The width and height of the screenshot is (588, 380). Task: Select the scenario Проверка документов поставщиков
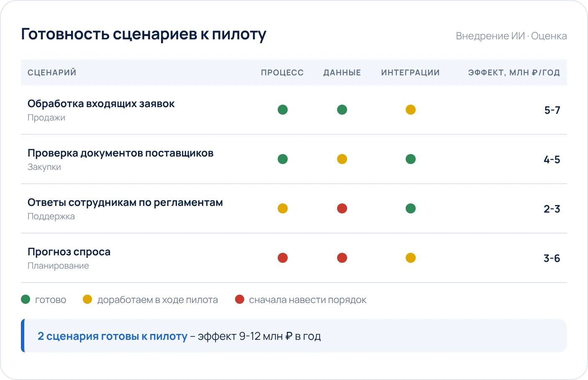[120, 153]
